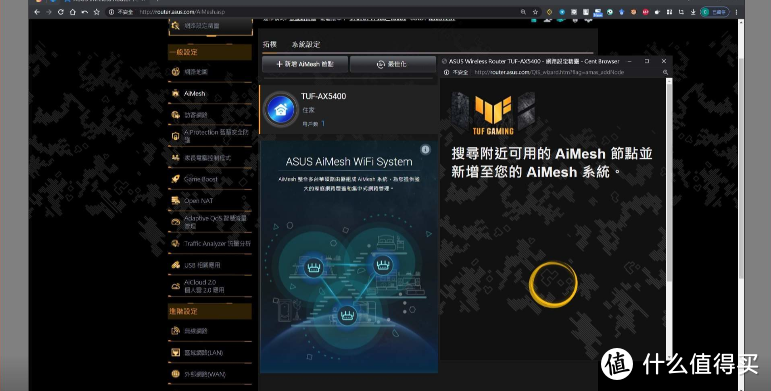Click the blue home router icon

tap(281, 110)
